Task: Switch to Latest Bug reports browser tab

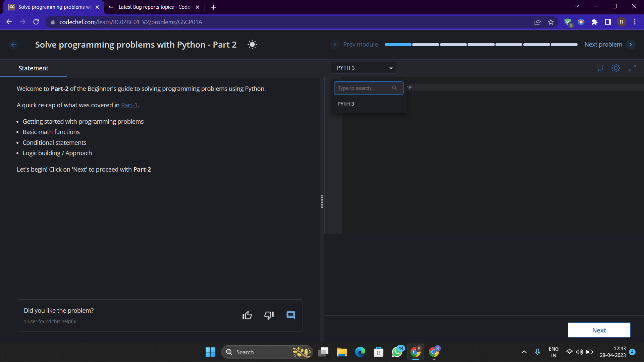Action: point(154,7)
